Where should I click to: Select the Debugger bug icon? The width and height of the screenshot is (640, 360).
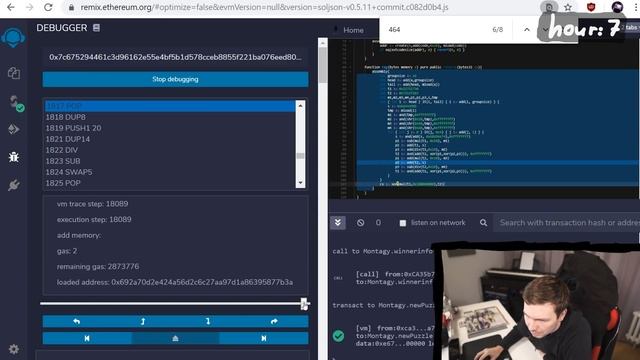[13, 157]
